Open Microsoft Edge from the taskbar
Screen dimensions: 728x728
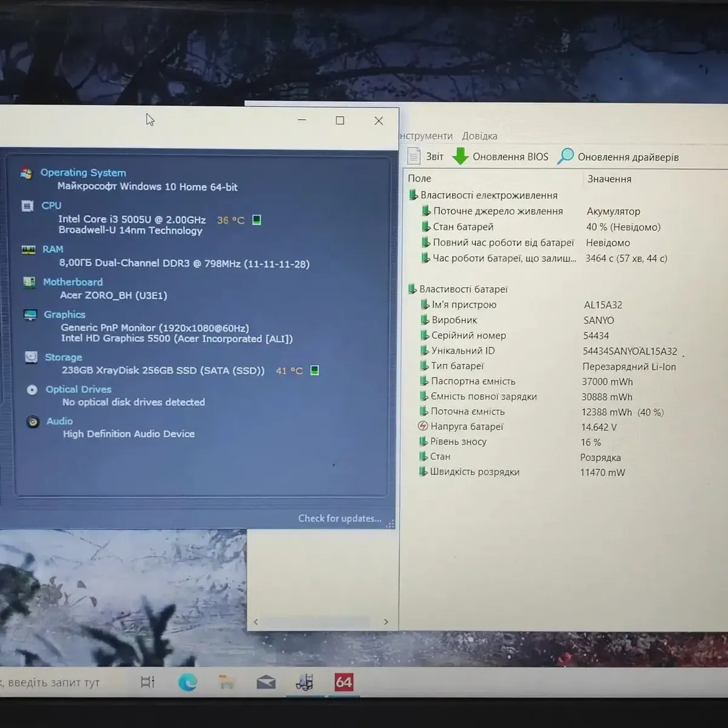click(187, 682)
